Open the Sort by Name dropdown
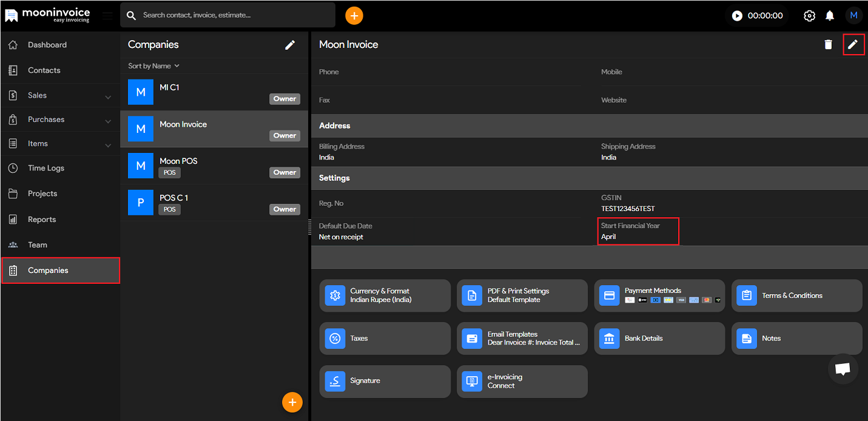 click(x=153, y=66)
